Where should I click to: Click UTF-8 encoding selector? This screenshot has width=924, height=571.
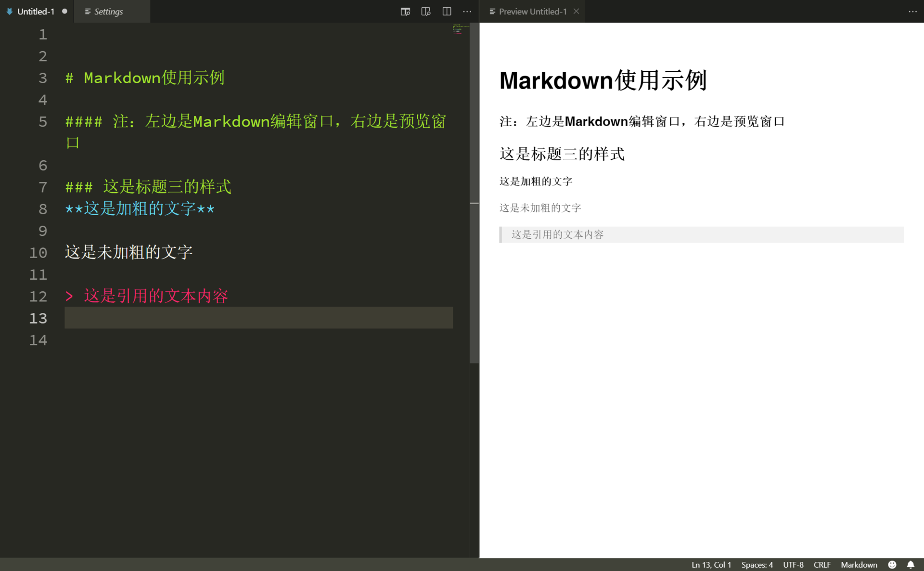(793, 565)
